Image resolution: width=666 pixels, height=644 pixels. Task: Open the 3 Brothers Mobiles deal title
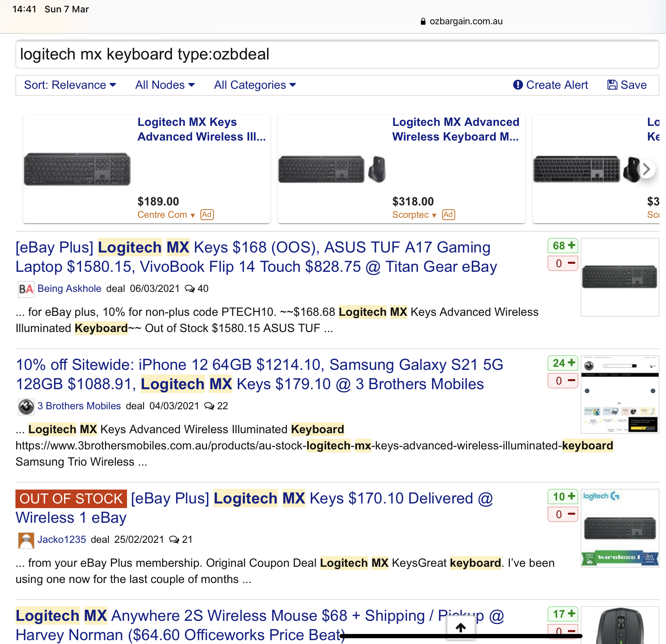(x=259, y=374)
